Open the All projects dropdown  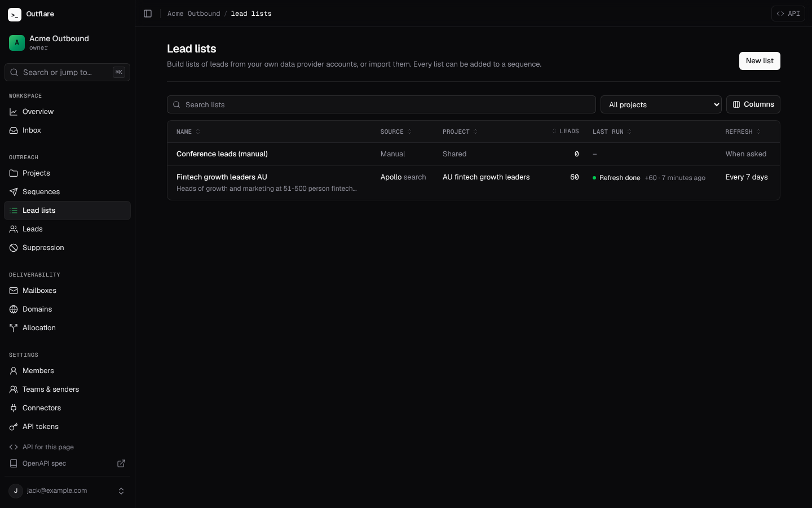(x=661, y=104)
